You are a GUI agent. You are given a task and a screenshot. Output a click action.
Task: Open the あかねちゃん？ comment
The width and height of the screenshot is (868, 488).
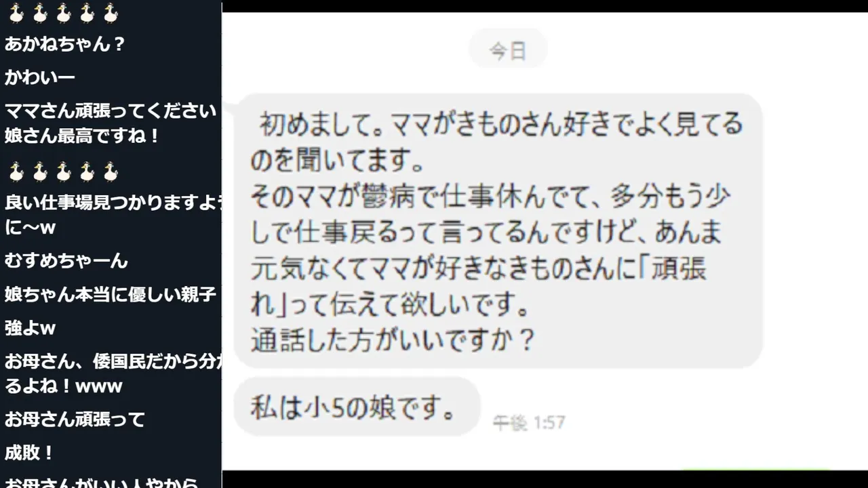65,45
